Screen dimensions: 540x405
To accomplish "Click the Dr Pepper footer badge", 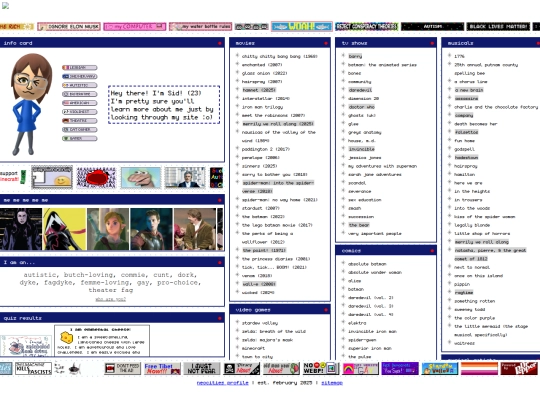I will coord(519,368).
